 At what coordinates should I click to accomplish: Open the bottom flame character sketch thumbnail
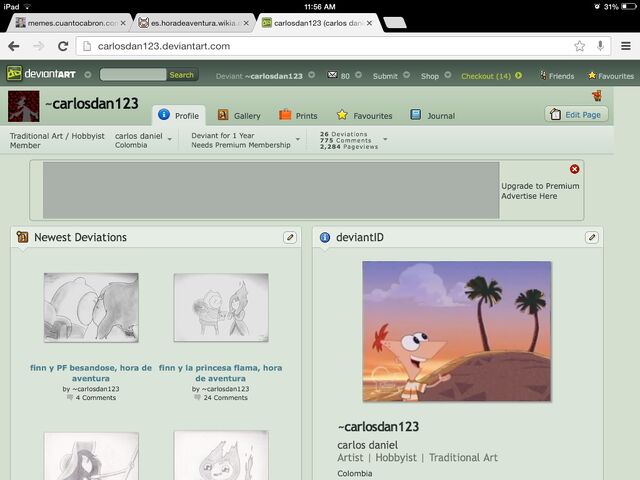tap(221, 456)
